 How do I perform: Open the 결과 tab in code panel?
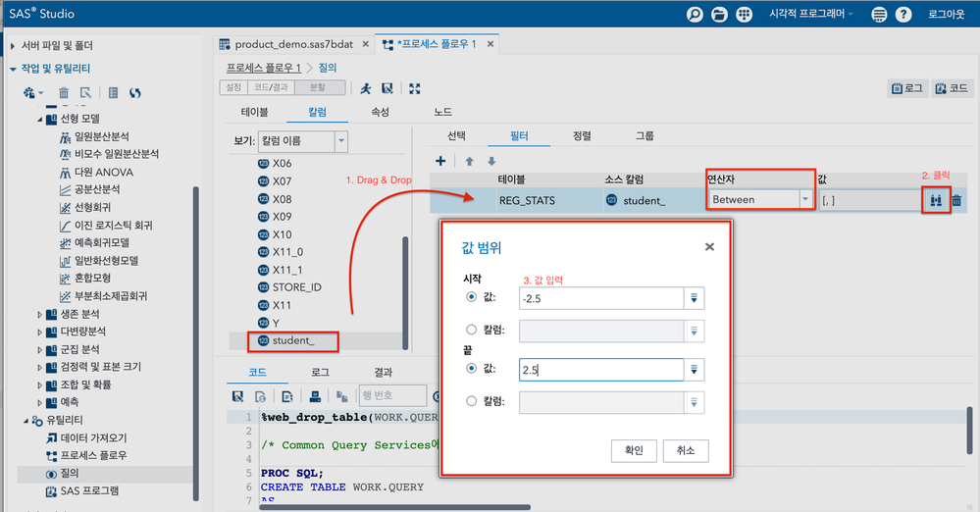pos(384,372)
